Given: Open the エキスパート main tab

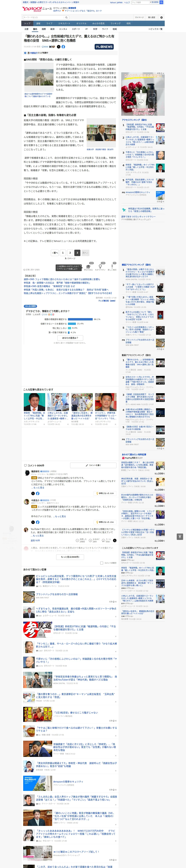Looking at the screenshot, I should (x=64, y=24).
